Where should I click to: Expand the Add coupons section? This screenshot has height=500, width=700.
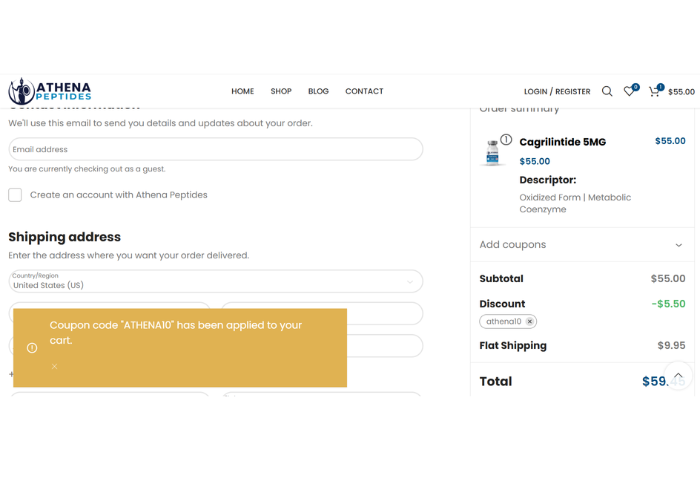pos(582,245)
